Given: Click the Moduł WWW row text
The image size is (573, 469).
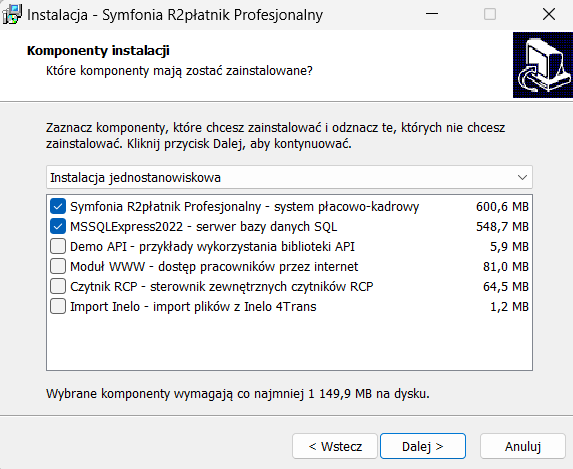Looking at the screenshot, I should [x=214, y=267].
